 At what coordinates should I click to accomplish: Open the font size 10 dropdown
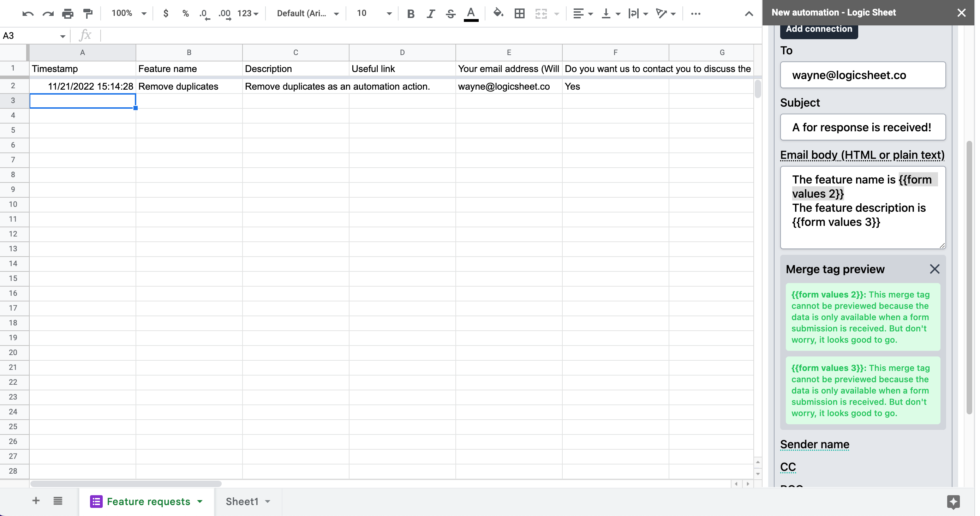(x=374, y=14)
